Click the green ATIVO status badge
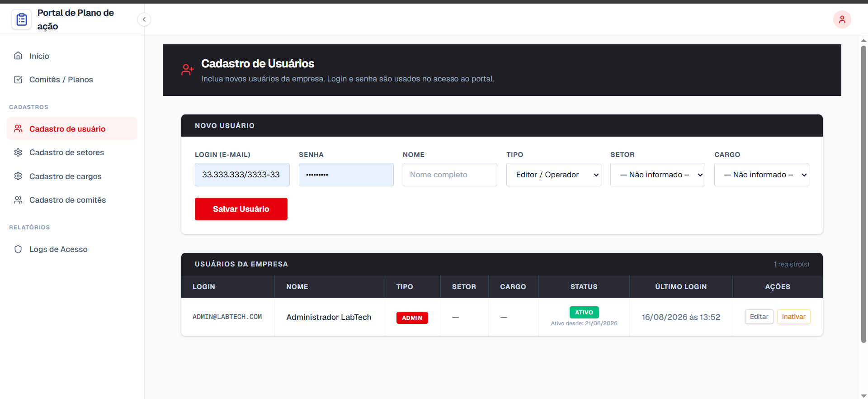 pyautogui.click(x=584, y=312)
